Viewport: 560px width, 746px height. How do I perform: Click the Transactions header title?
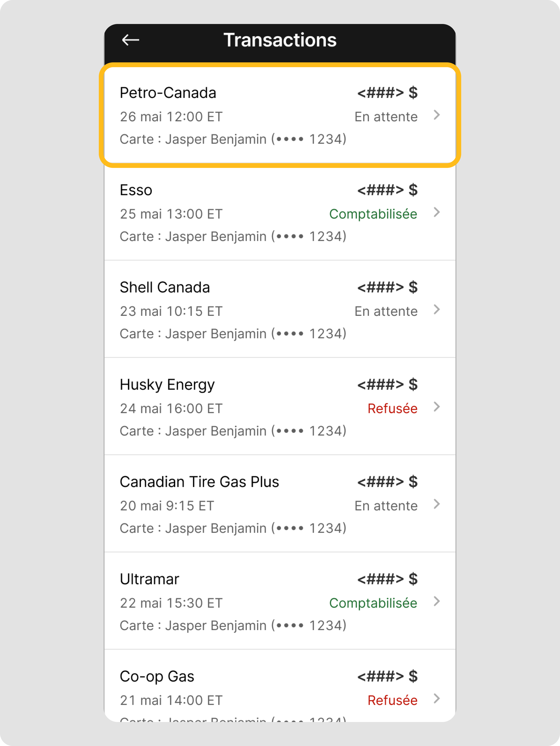(280, 40)
